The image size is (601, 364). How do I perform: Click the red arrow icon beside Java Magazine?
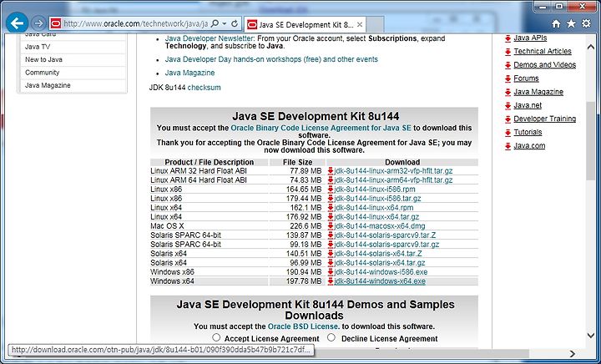[x=508, y=92]
